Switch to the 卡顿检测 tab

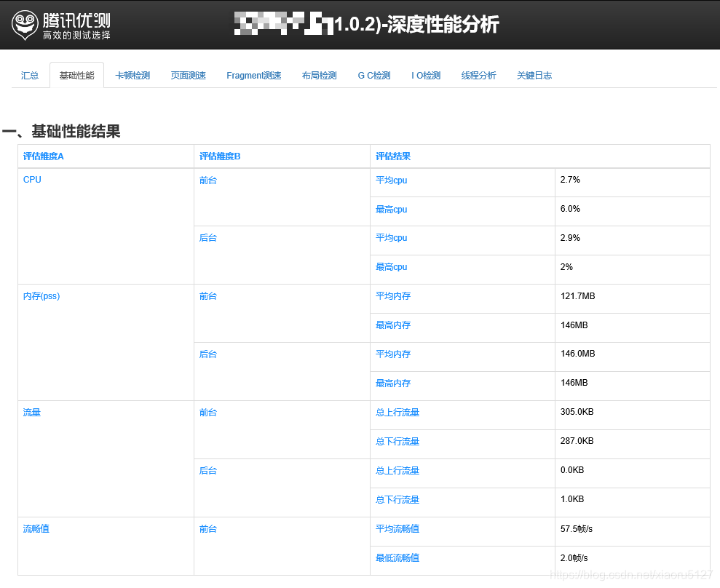click(132, 75)
